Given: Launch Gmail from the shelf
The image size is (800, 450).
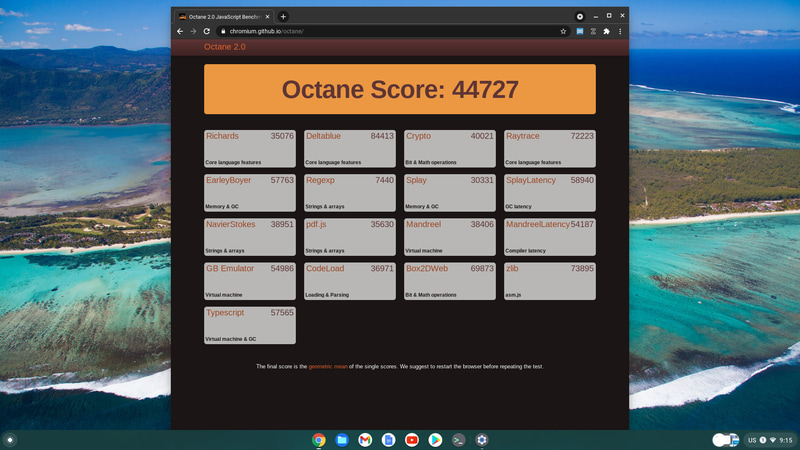Looking at the screenshot, I should point(365,440).
